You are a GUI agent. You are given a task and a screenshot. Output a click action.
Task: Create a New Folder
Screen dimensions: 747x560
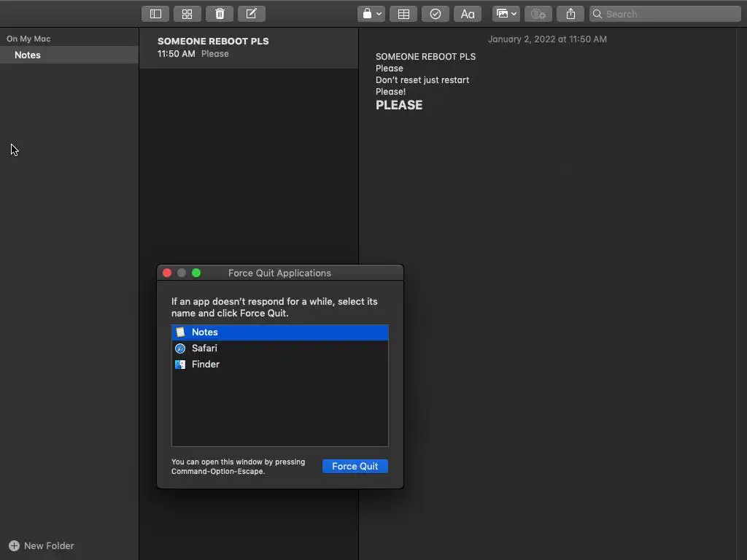[x=42, y=545]
